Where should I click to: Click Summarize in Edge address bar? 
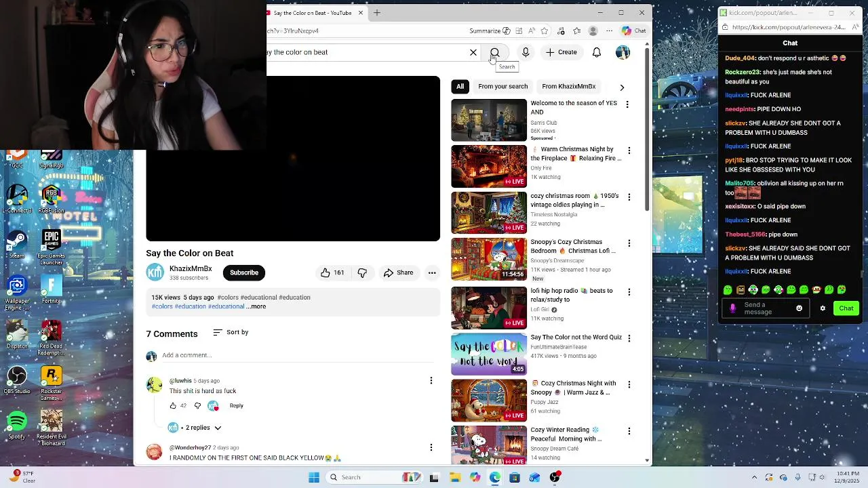[490, 30]
